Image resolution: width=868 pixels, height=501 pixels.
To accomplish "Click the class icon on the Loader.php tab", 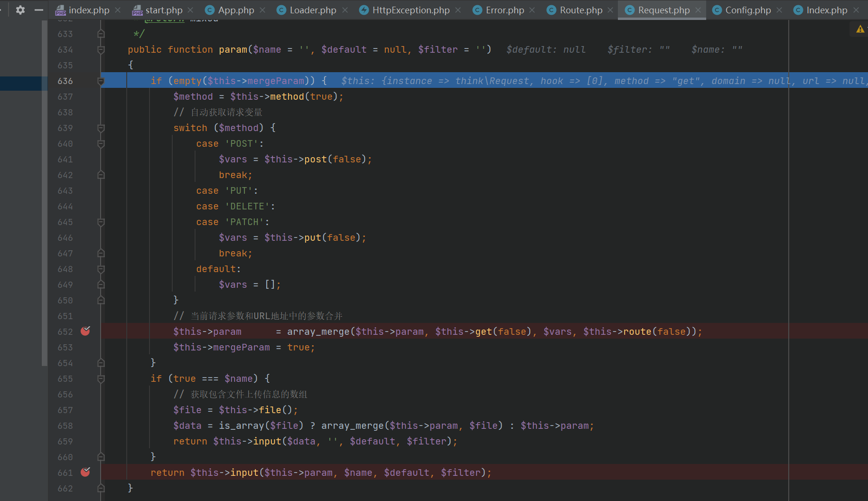I will [281, 10].
